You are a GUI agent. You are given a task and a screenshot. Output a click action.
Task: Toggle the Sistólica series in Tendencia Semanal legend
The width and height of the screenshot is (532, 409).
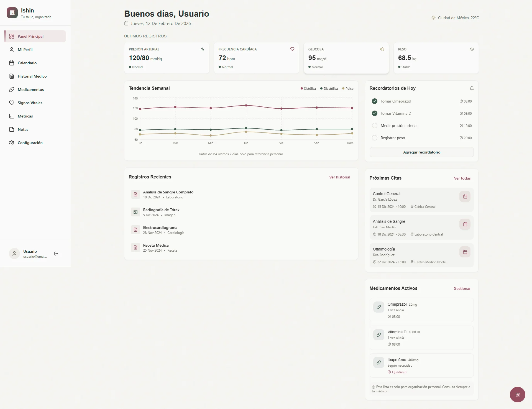tap(308, 88)
